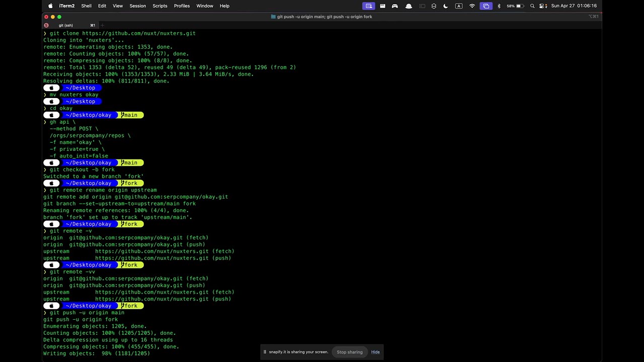Click 'Counting objects: 100% (1205/1205)' line
Viewport: 644px width, 362px height.
(110, 333)
